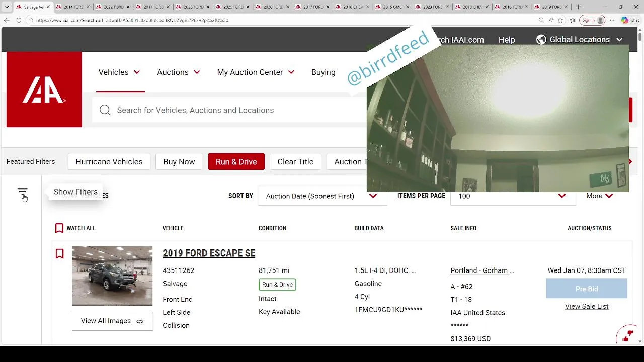This screenshot has height=362, width=644.
Task: Disable the Run & Drive filter
Action: [x=236, y=162]
